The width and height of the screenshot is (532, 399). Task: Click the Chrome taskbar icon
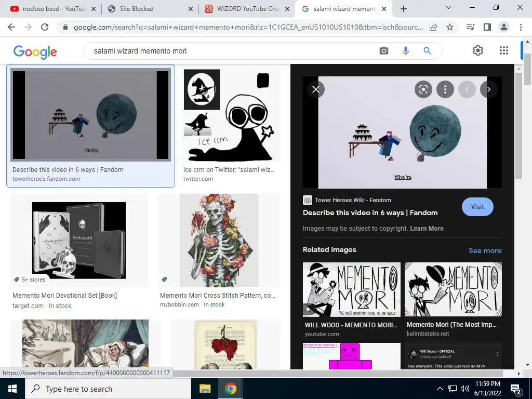[x=230, y=389]
